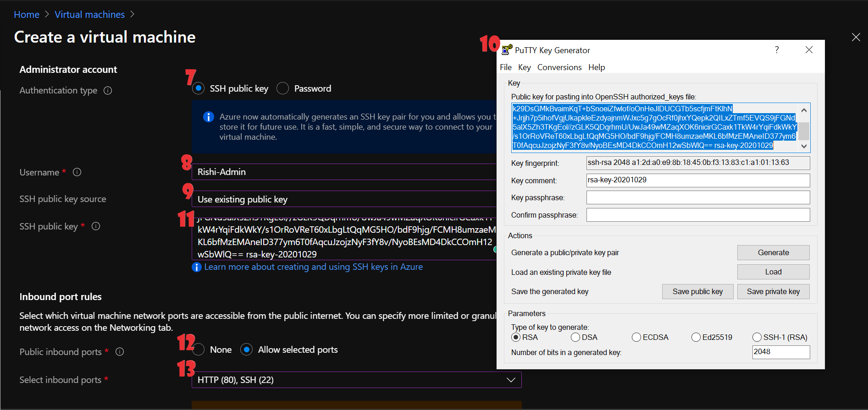Image resolution: width=868 pixels, height=410 pixels.
Task: Close the Create a virtual machine blade
Action: [856, 37]
